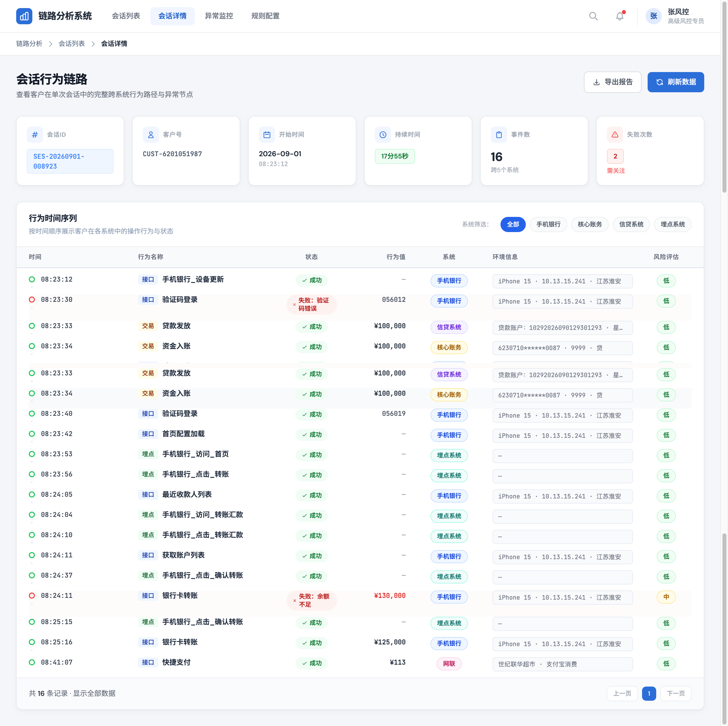The height and width of the screenshot is (726, 728).
Task: Click the 网联 system tag
Action: click(449, 664)
